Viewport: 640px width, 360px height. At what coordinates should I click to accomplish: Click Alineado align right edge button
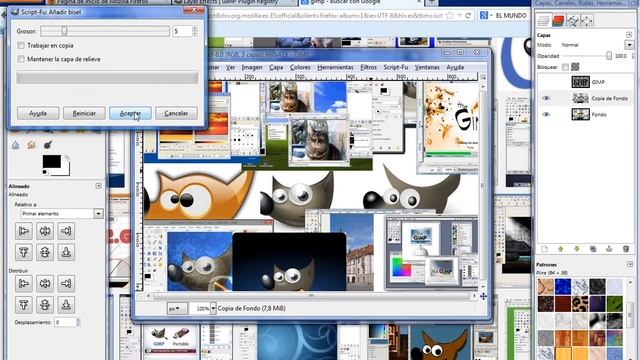[66, 231]
